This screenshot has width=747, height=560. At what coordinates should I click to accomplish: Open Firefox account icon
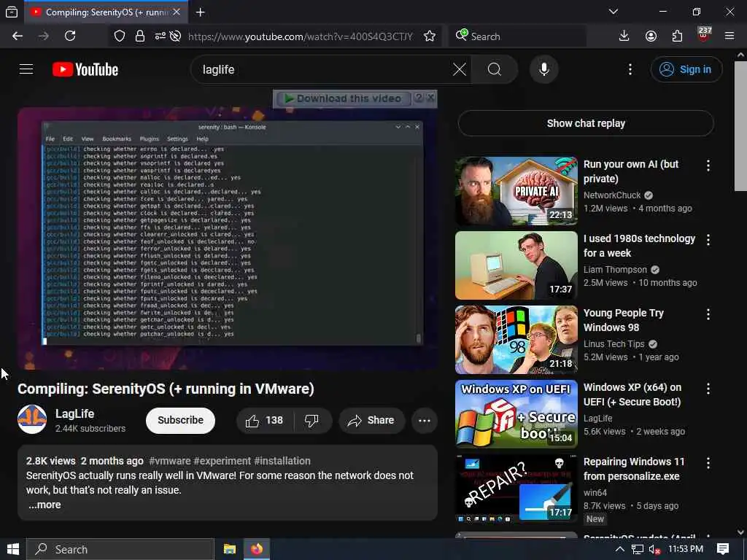pyautogui.click(x=651, y=36)
